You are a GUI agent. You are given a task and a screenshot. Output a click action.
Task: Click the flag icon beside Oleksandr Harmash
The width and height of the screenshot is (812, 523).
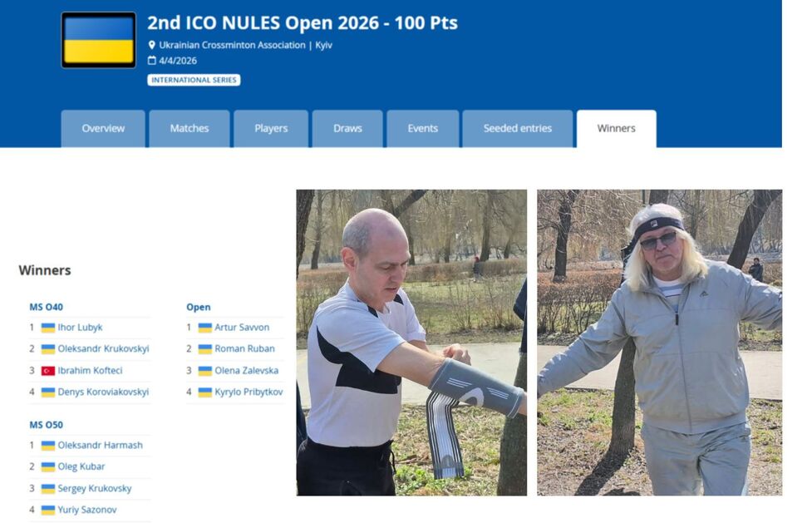[x=48, y=445]
